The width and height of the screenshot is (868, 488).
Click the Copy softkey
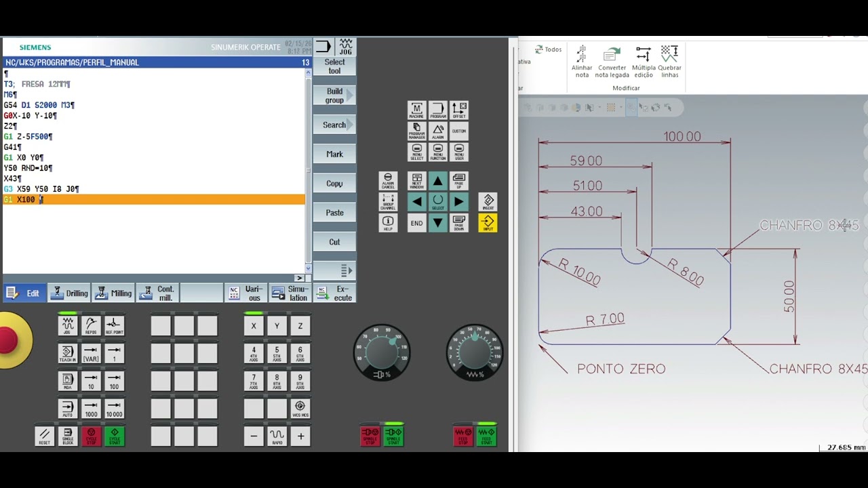334,183
